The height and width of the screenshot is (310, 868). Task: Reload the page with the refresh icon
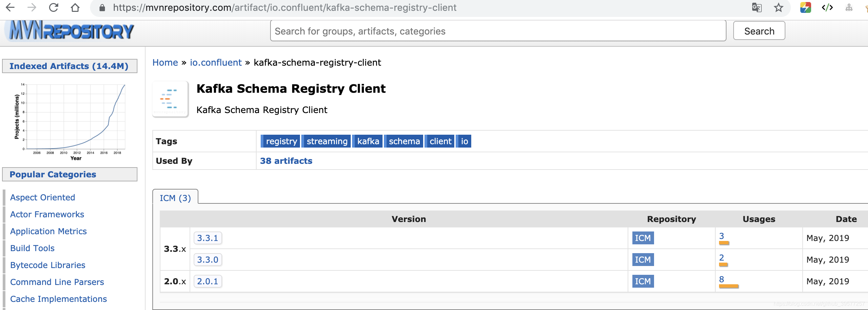[x=53, y=7]
